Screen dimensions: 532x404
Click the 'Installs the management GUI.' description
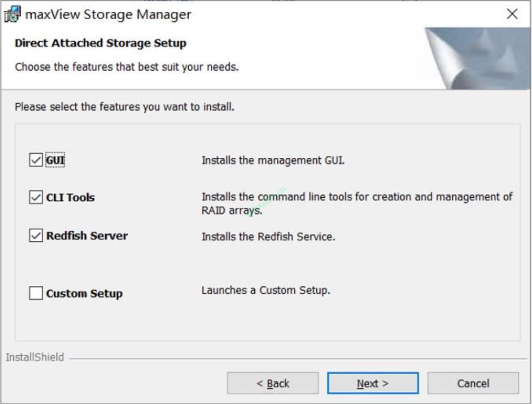pyautogui.click(x=273, y=160)
